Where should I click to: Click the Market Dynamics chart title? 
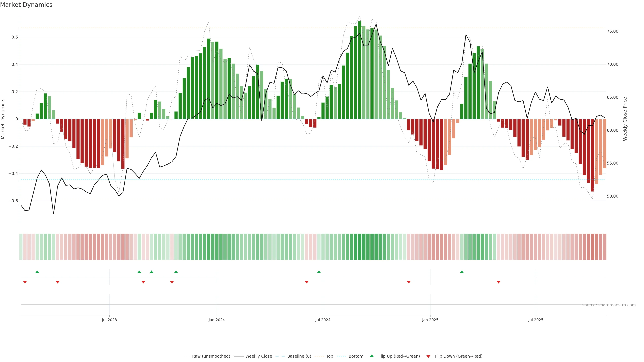click(x=26, y=5)
